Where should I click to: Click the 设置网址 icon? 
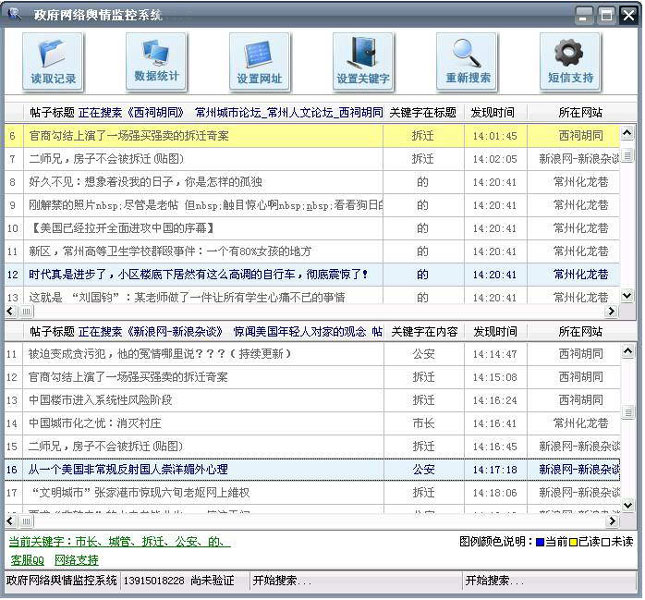260,62
